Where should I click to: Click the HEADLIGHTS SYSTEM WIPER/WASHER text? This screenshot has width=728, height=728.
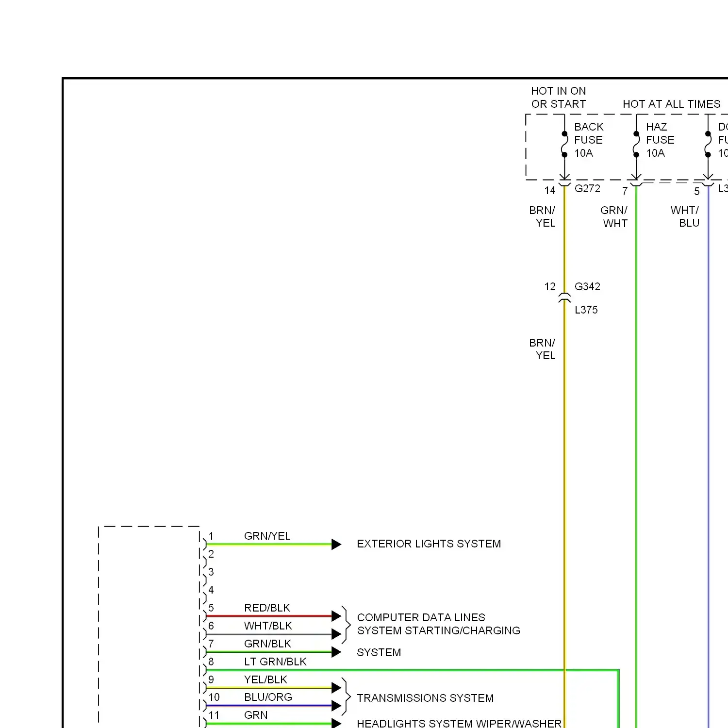click(x=459, y=723)
